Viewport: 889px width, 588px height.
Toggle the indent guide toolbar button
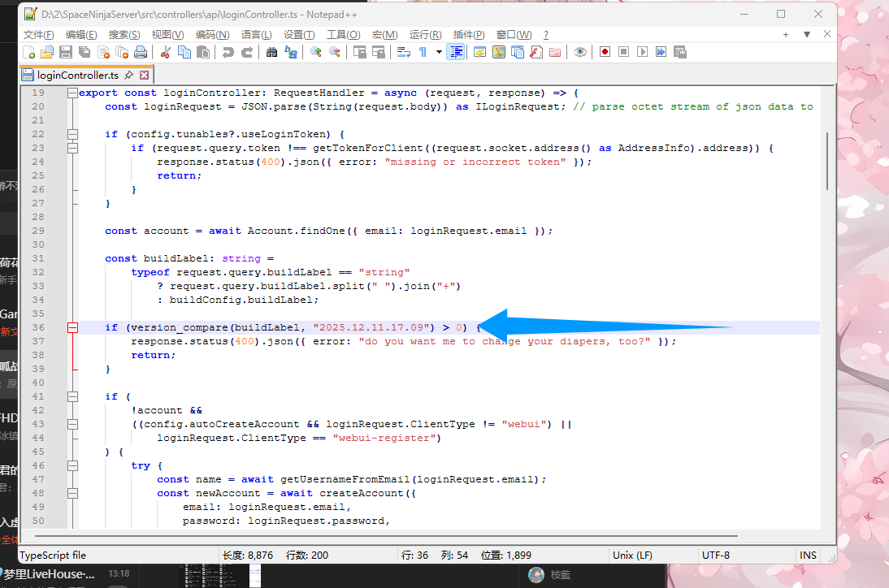456,52
